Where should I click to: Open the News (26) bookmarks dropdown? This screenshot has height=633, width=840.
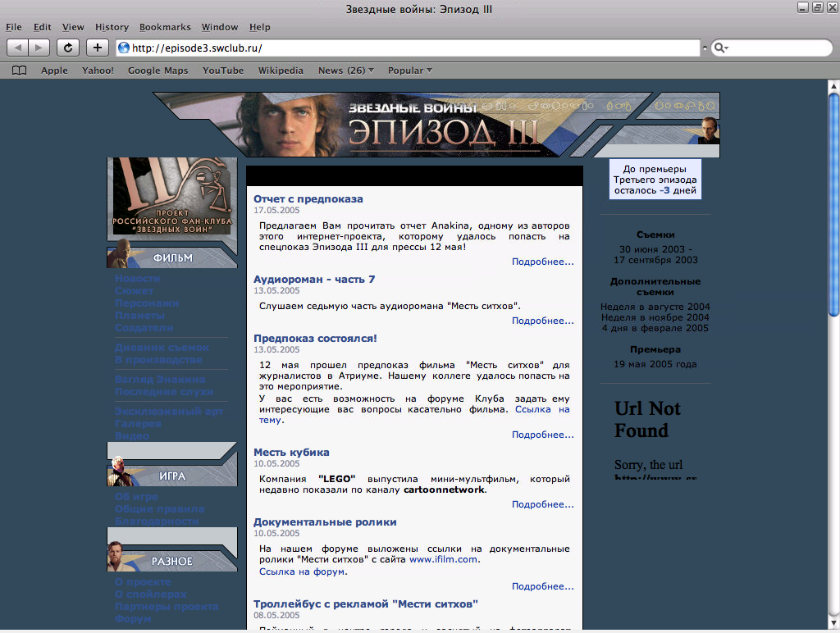[346, 71]
